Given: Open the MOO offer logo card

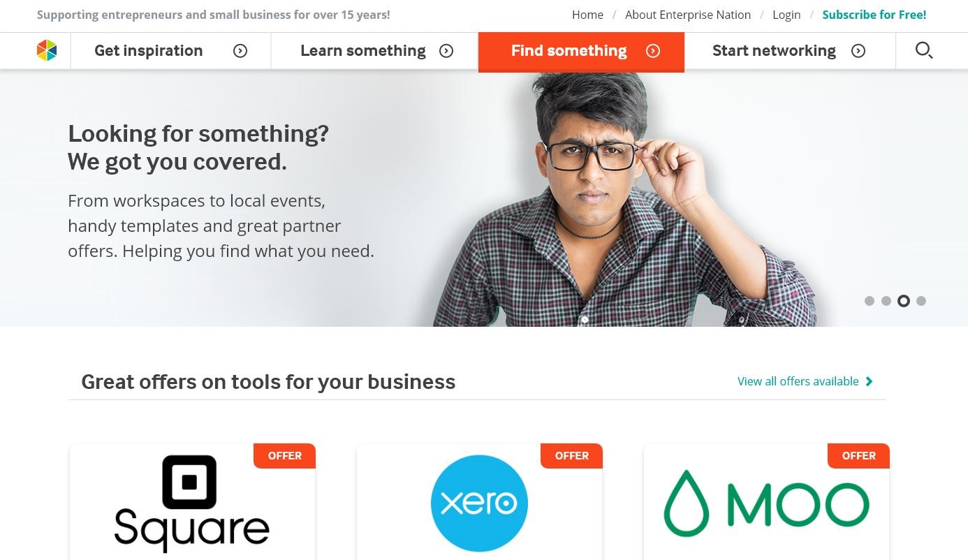Looking at the screenshot, I should tap(766, 503).
